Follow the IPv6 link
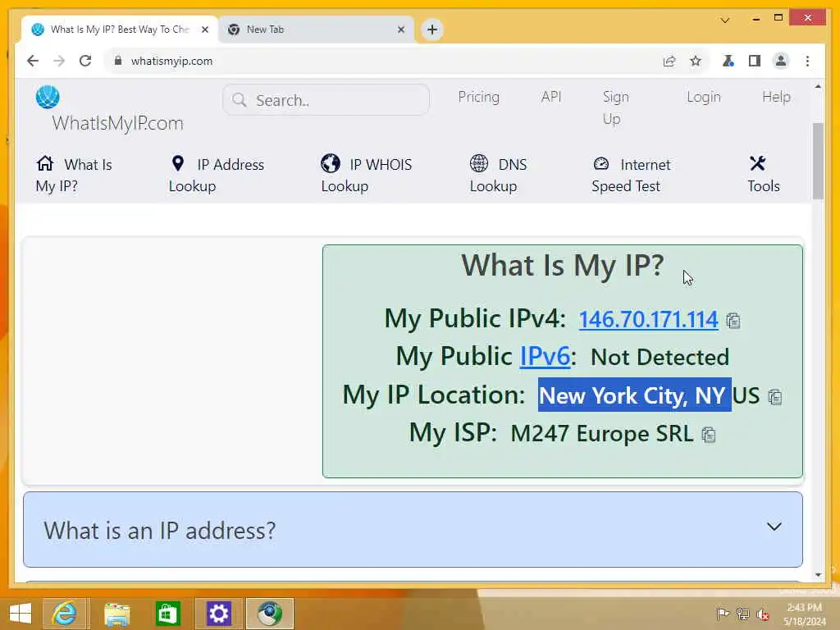The image size is (840, 630). [x=545, y=357]
